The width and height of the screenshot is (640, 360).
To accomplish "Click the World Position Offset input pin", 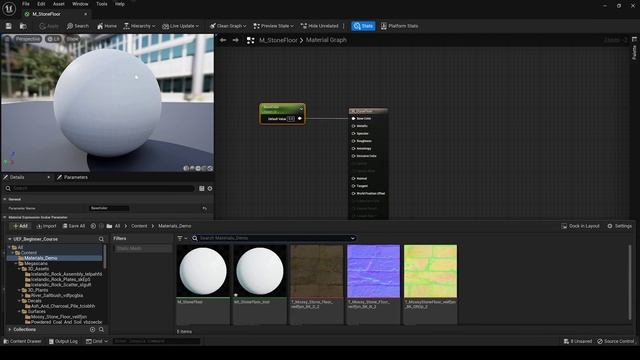I will click(x=353, y=193).
